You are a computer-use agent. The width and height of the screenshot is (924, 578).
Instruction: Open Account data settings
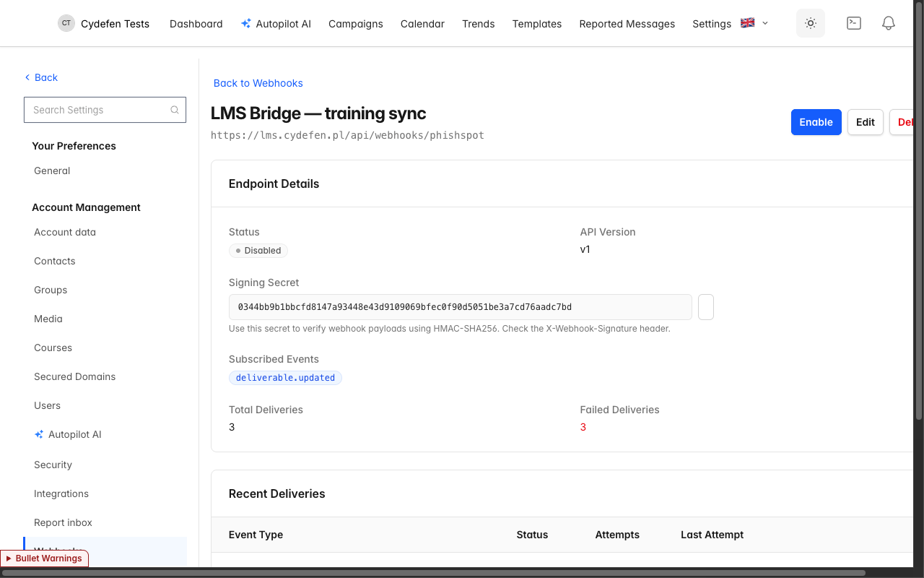65,232
